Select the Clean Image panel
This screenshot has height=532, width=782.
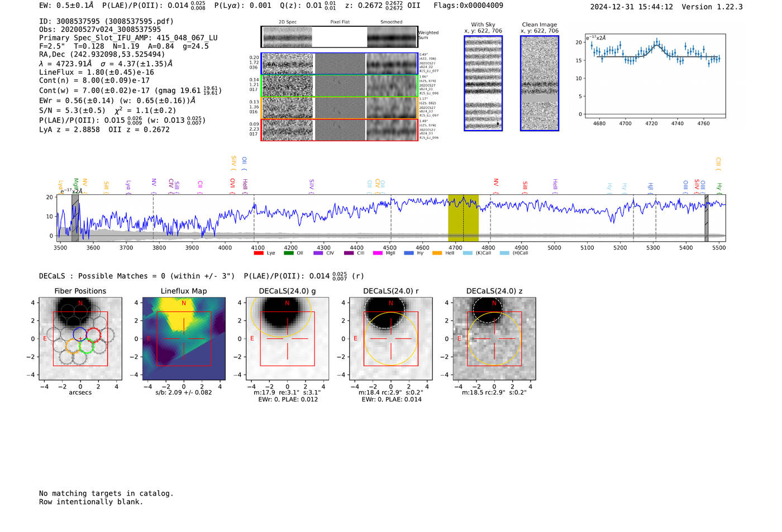540,83
